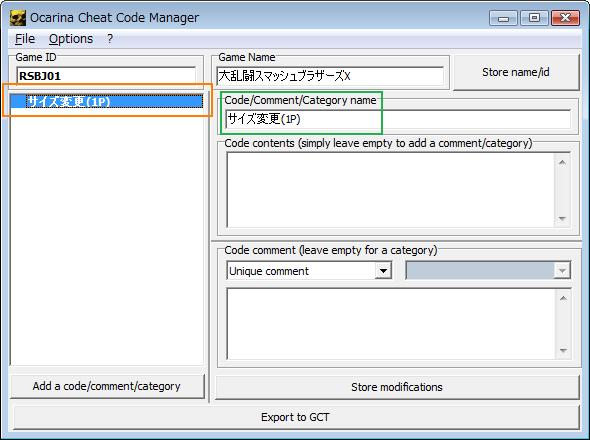Click Code comment scrollbar up arrow
The width and height of the screenshot is (590, 440).
pyautogui.click(x=563, y=298)
